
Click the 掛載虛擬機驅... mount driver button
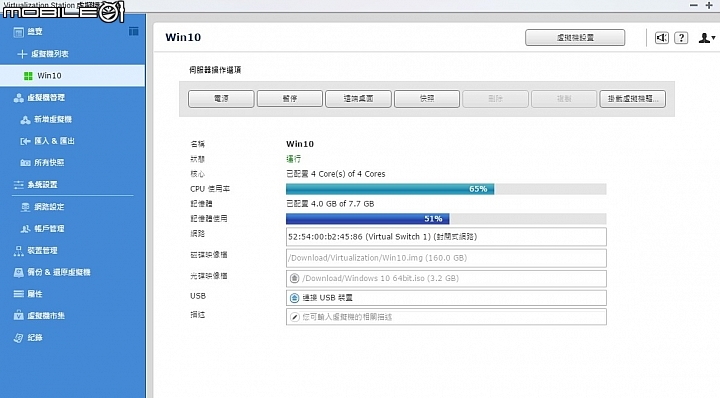(x=633, y=99)
